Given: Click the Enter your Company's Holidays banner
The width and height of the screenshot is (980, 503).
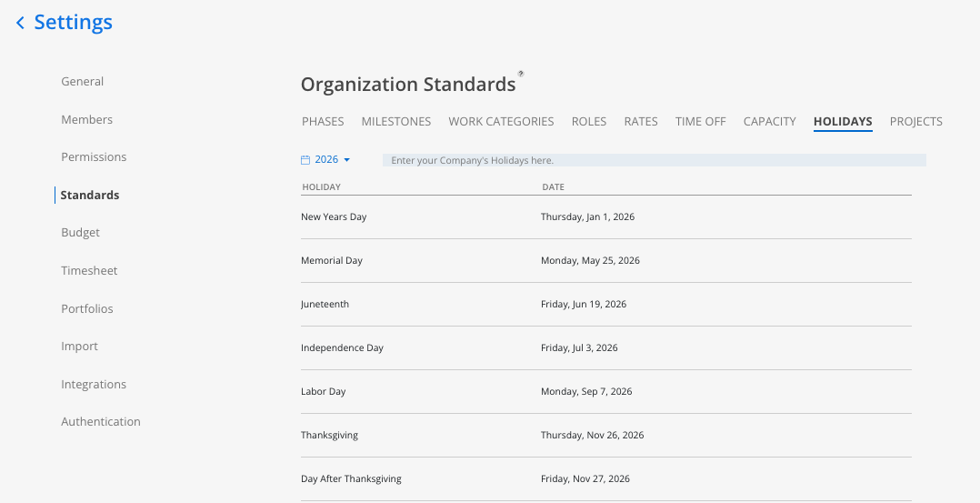Looking at the screenshot, I should point(655,160).
